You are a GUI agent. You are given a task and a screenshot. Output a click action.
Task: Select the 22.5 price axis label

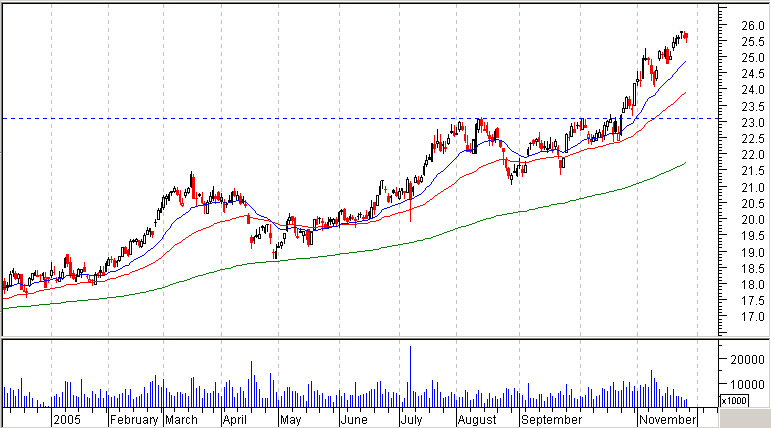click(x=753, y=139)
